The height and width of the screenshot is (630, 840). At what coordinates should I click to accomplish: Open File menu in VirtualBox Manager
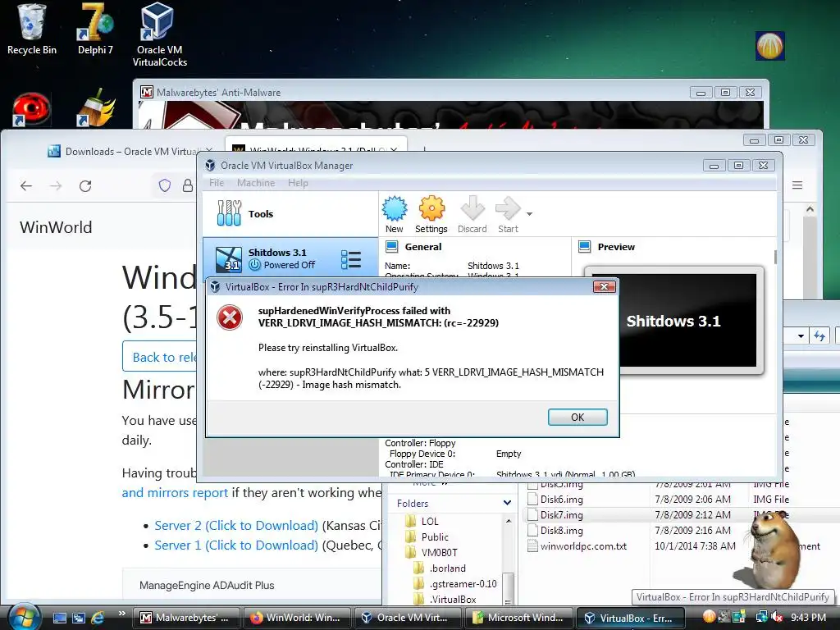pos(217,183)
